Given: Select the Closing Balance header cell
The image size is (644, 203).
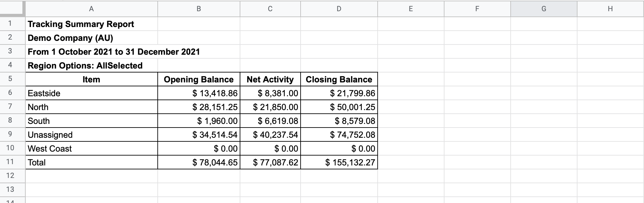Looking at the screenshot, I should coord(339,79).
